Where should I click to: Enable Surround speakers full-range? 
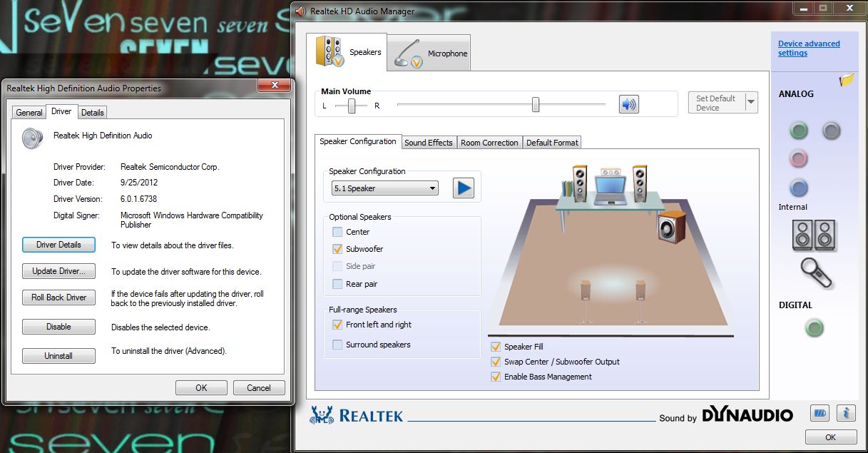[x=337, y=345]
